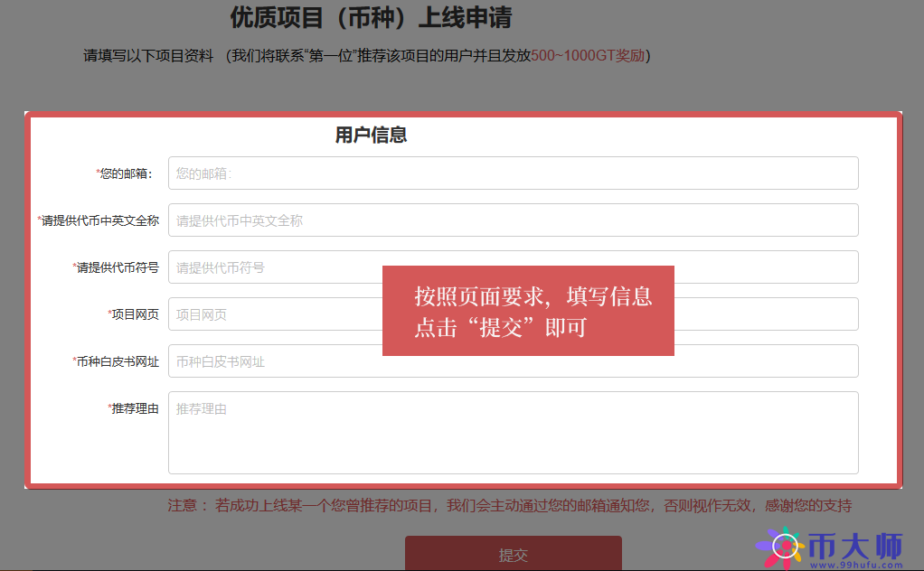The image size is (924, 571).
Task: Click the 推荐理由 reason textarea
Action: [x=512, y=432]
